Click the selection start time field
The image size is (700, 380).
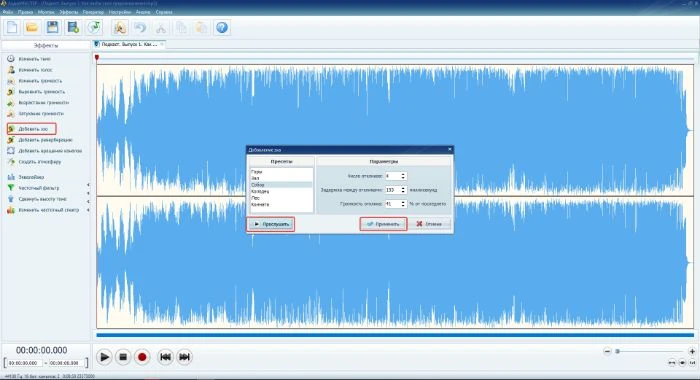25,363
